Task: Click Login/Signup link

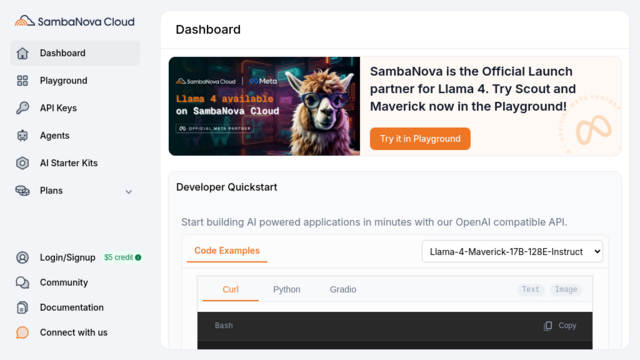Action: [x=68, y=258]
